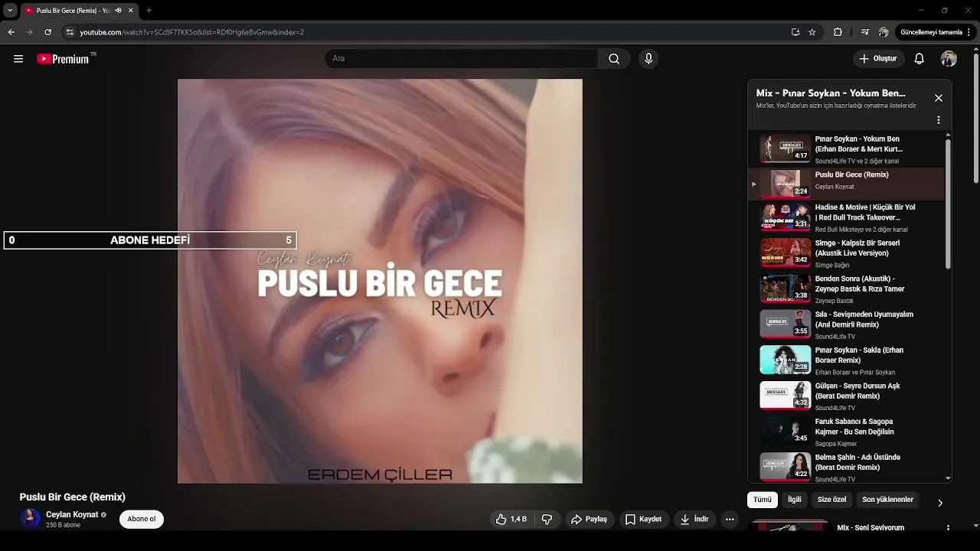Expand tab search dropdown arrow

(x=10, y=11)
